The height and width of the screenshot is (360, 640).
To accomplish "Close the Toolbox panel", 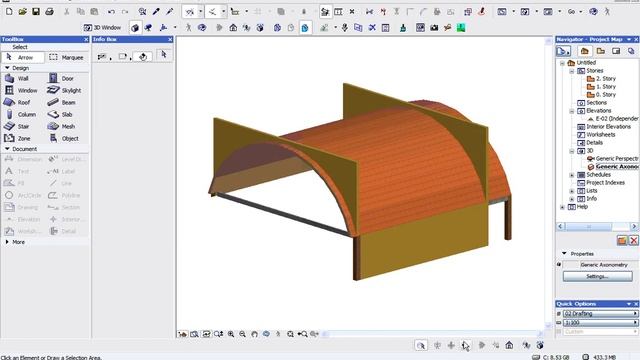I will coord(86,39).
